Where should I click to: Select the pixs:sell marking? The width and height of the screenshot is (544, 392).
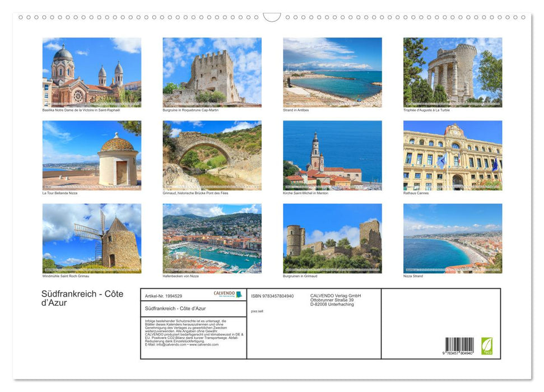tap(257, 311)
